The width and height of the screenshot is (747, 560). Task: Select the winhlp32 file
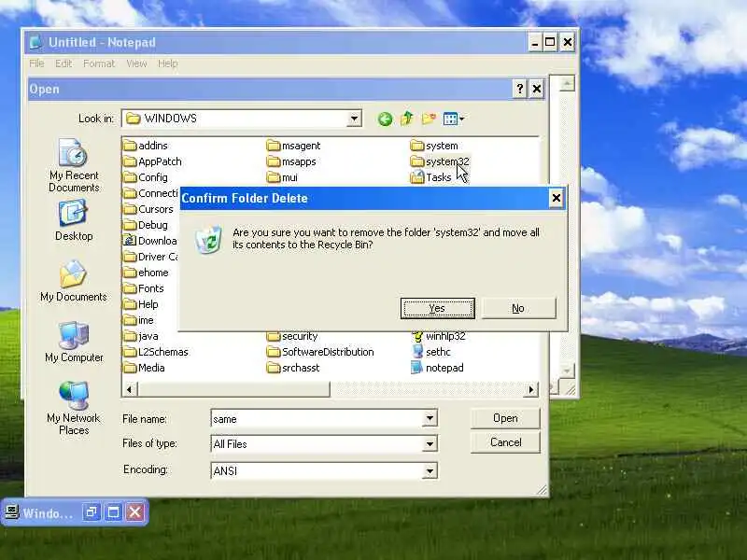coord(438,336)
